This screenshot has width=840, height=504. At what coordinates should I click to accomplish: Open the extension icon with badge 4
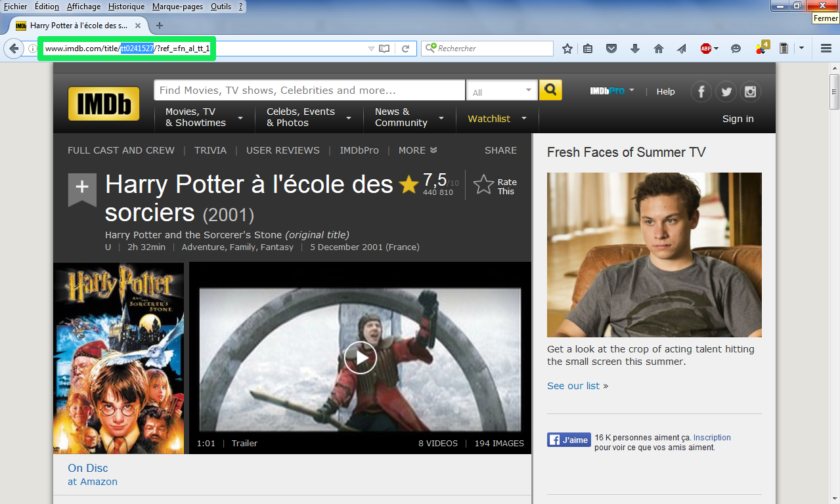pos(762,47)
